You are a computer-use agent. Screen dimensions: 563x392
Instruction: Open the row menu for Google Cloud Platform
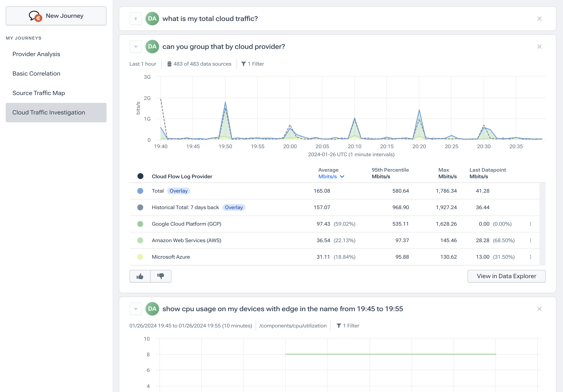click(x=531, y=224)
